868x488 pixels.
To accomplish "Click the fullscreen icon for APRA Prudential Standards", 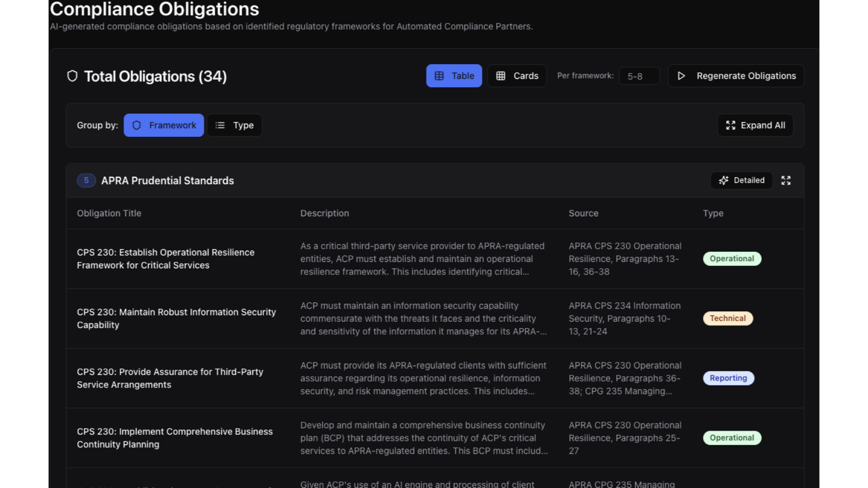I will (x=786, y=180).
